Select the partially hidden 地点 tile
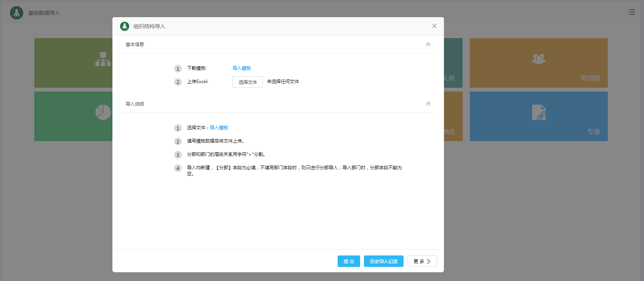The image size is (644, 281). tap(453, 116)
